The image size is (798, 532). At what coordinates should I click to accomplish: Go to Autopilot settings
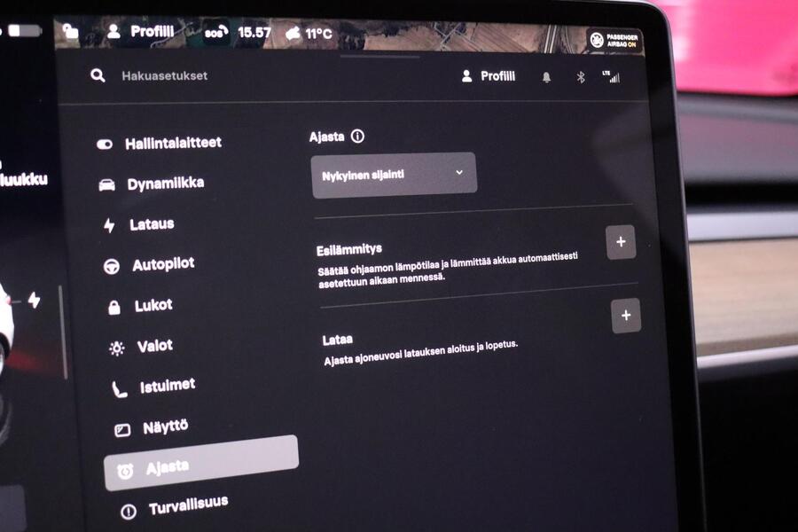click(x=149, y=265)
